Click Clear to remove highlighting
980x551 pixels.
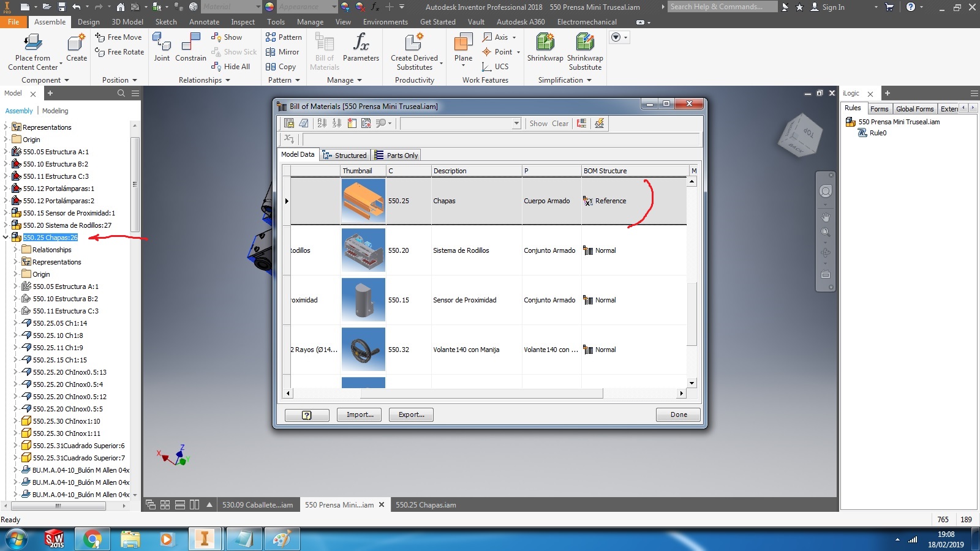[x=560, y=123]
